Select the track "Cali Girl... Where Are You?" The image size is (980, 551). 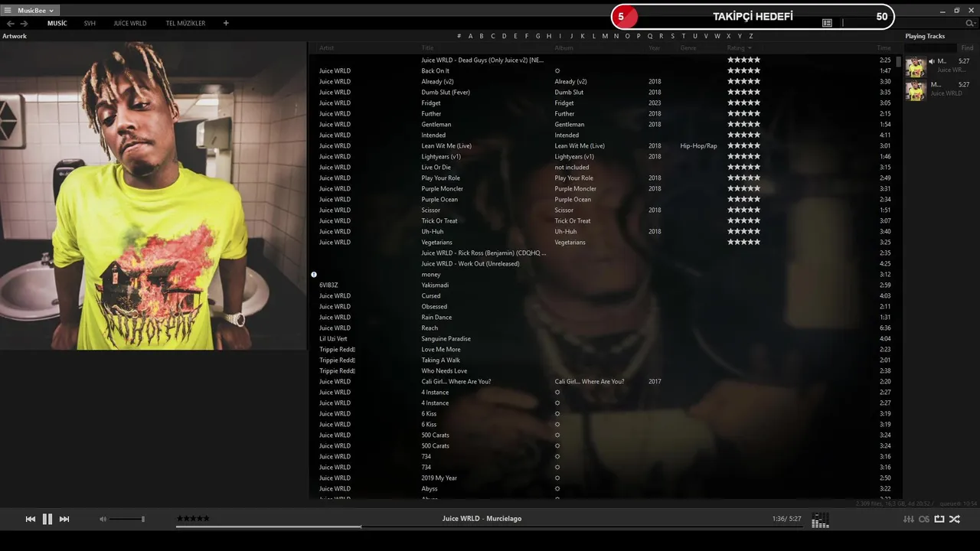point(456,381)
